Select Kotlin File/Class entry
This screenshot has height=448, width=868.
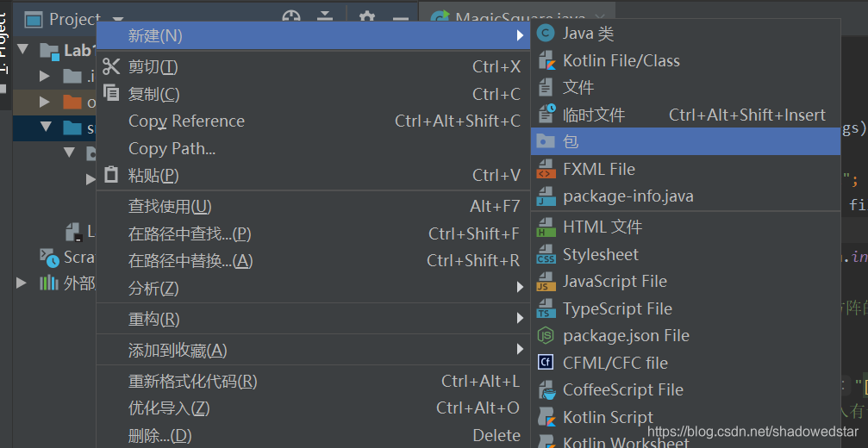(685, 60)
